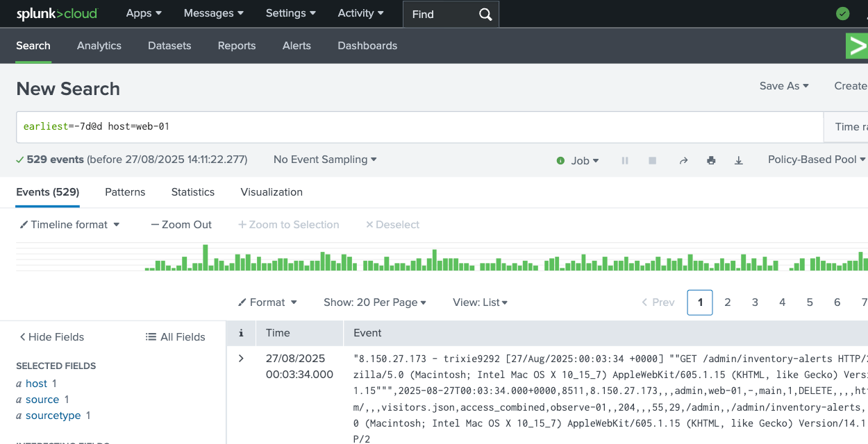Go to results page 4
The width and height of the screenshot is (868, 444).
point(783,302)
